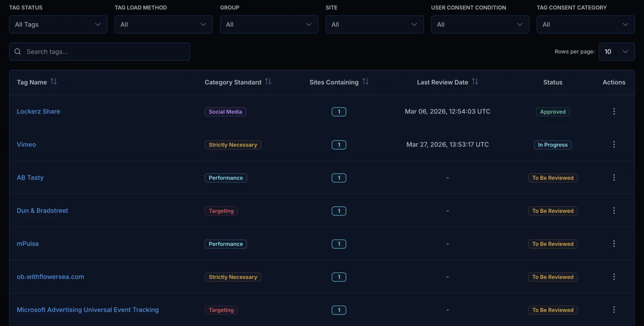The image size is (644, 326).
Task: Click To Be Reviewed status for AB Tasty
Action: click(553, 178)
